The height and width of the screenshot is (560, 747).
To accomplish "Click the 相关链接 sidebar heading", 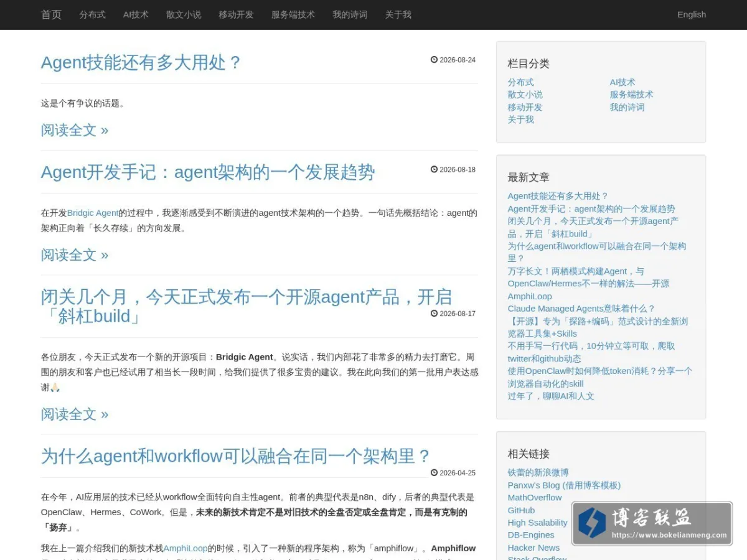I will tap(529, 454).
